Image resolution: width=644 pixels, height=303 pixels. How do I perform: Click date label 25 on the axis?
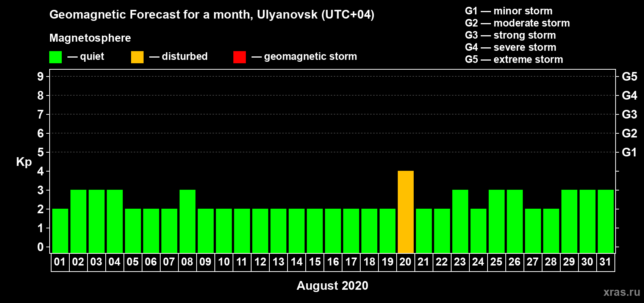496,262
